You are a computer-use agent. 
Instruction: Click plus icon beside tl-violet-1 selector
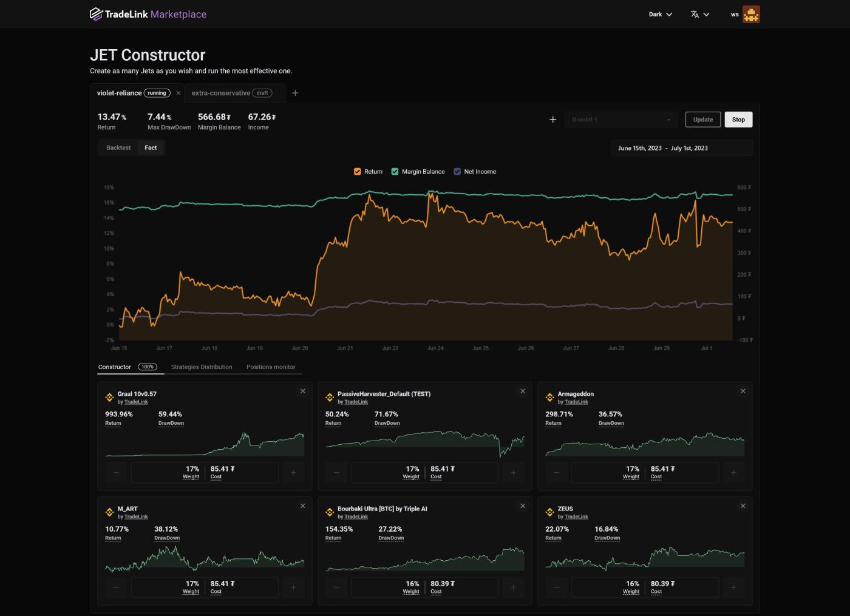point(552,120)
